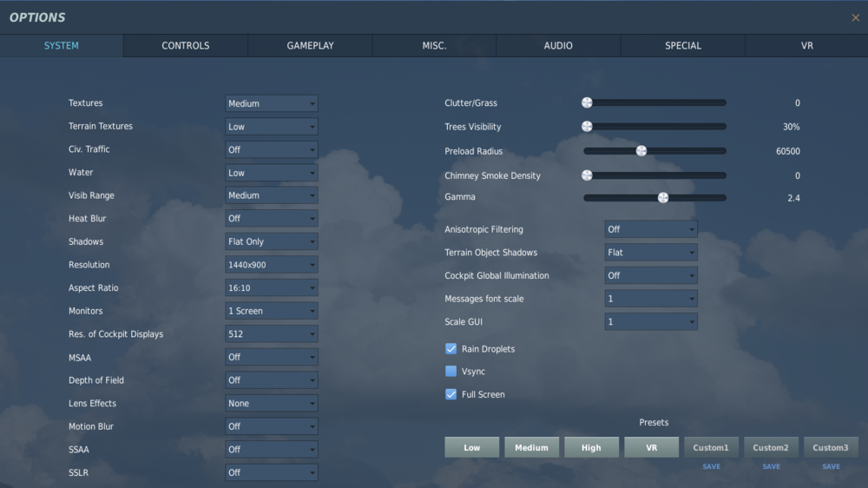Open the GAMEPLAY tab
Image resolution: width=868 pixels, height=488 pixels.
coord(310,46)
